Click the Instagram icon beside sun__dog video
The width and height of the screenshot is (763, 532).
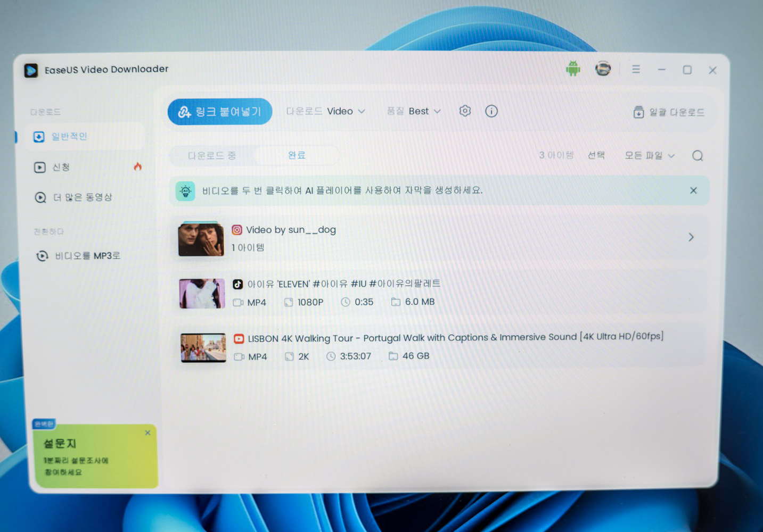[x=237, y=230]
